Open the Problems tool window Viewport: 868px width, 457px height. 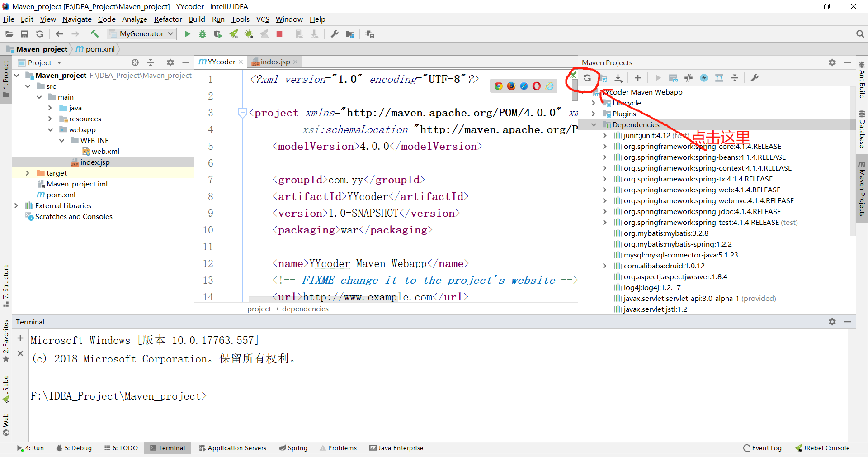pos(338,448)
